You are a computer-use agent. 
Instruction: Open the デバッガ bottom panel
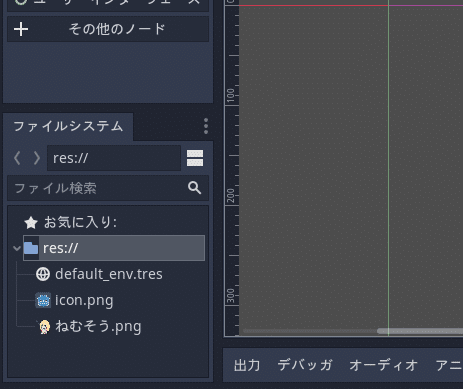305,366
